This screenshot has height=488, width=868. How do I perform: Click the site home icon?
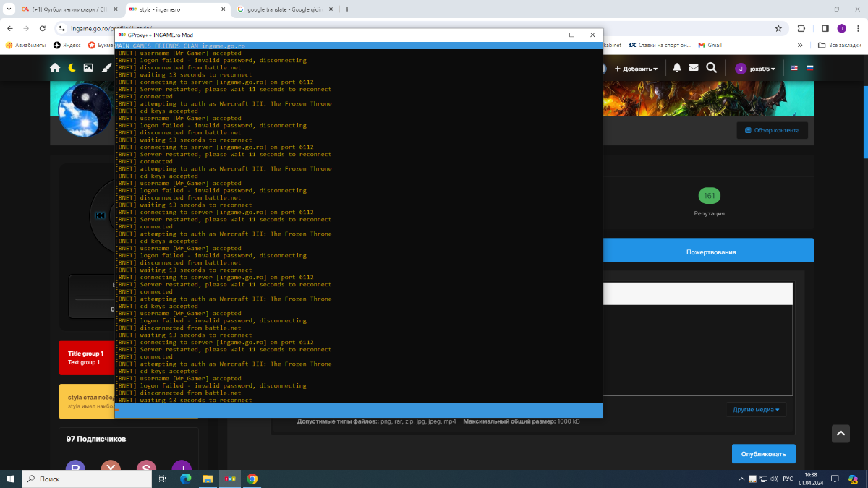coord(55,68)
